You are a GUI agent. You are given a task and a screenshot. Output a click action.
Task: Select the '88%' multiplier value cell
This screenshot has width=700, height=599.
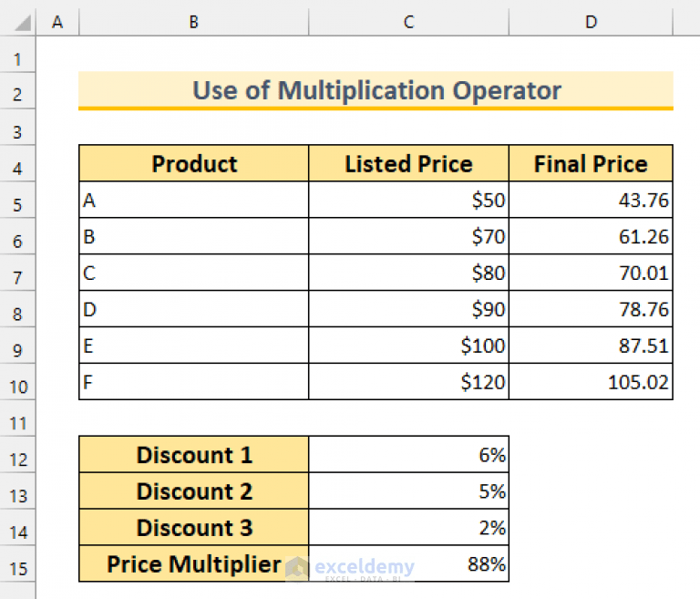tap(409, 563)
